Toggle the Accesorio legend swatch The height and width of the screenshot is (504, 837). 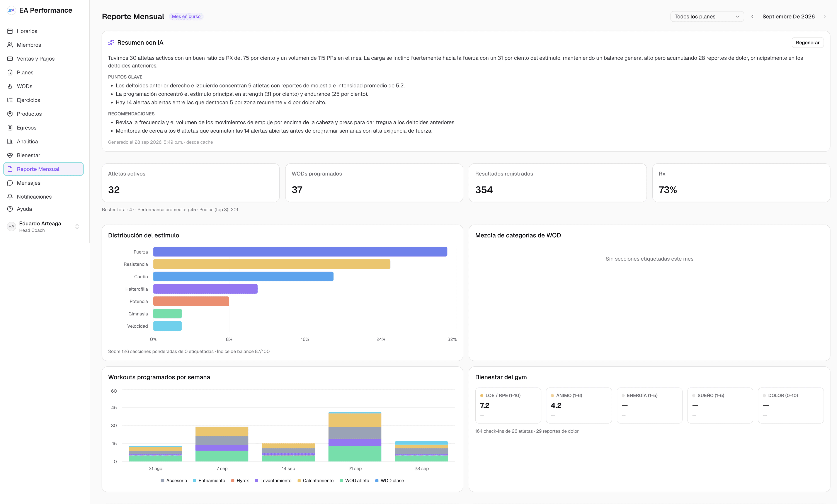click(x=162, y=481)
